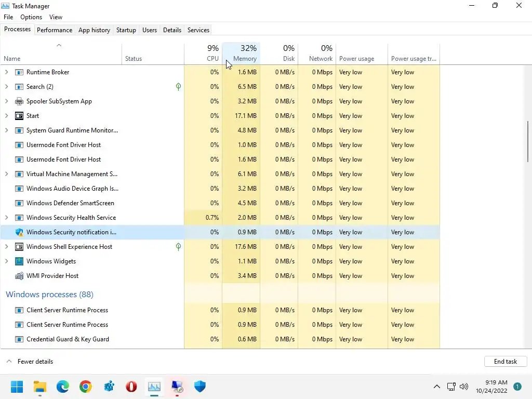Sort by the Status column header
The image size is (532, 399).
[x=153, y=54]
